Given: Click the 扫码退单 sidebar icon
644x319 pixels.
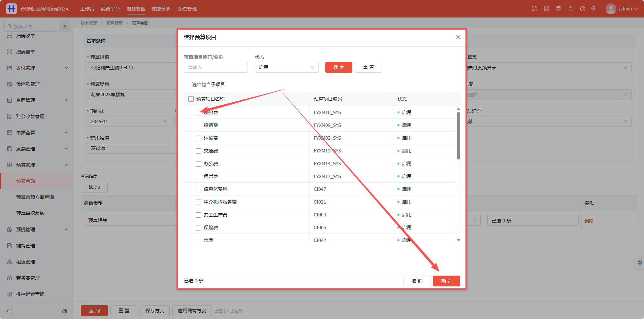Looking at the screenshot, I should 9,52.
